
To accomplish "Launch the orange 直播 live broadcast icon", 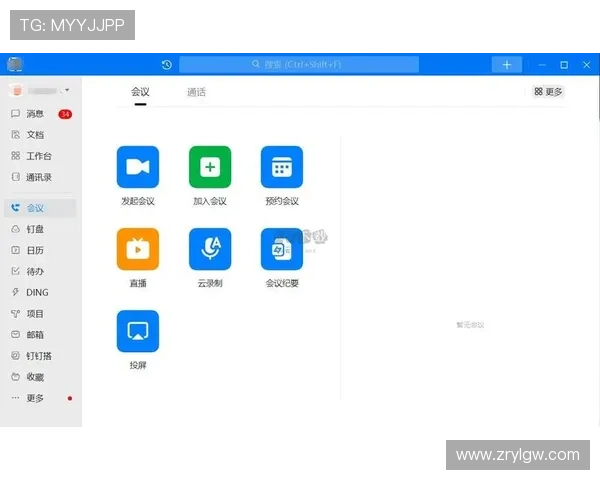I will (138, 249).
